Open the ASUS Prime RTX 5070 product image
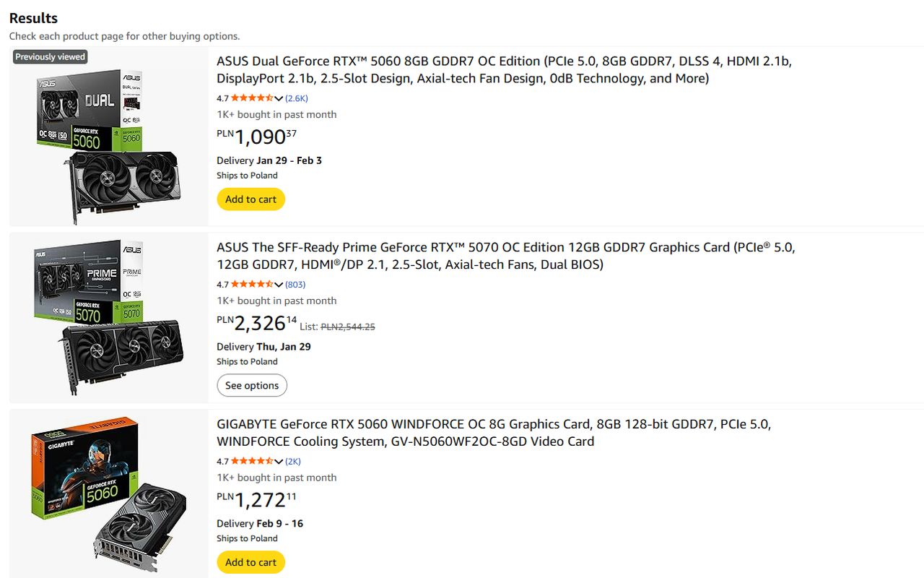 [x=108, y=318]
